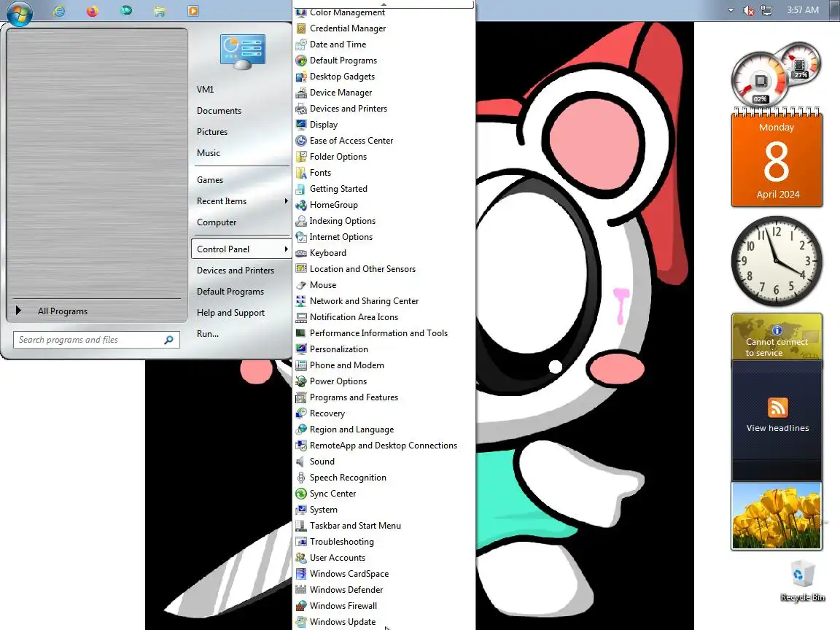Click the Sound speaker icon
Image resolution: width=840 pixels, height=630 pixels.
tap(301, 462)
